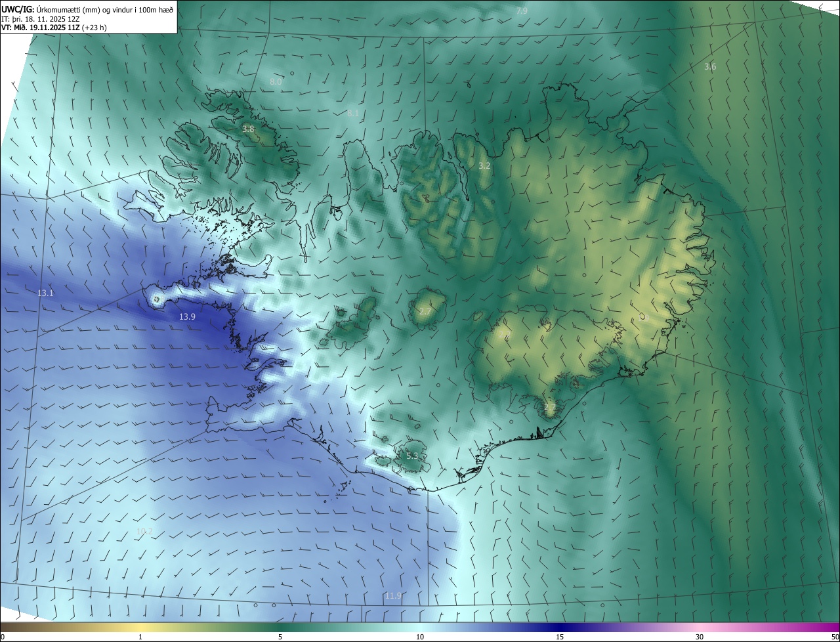The height and width of the screenshot is (642, 840).
Task: Click the 3.2 value label in northern Iceland
Action: click(x=484, y=166)
